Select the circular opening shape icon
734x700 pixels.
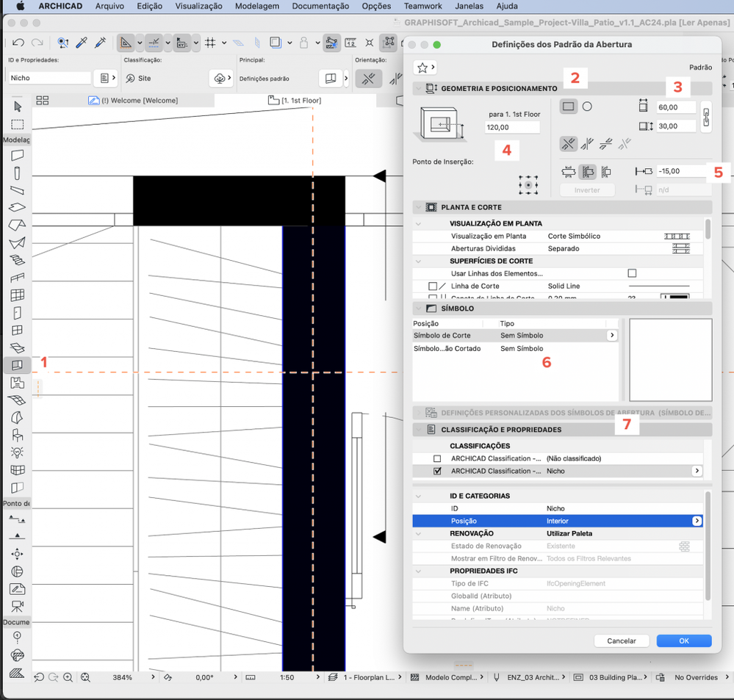point(587,107)
